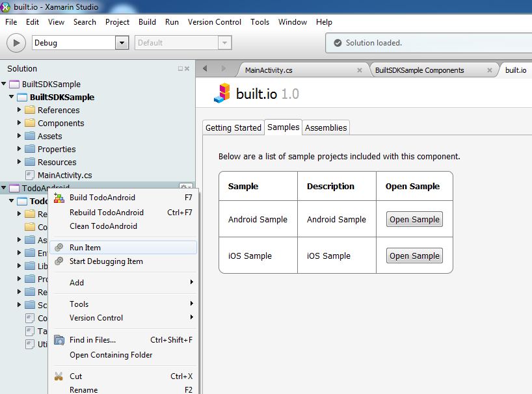Click Open Sample for the iOS Sample

click(x=414, y=255)
